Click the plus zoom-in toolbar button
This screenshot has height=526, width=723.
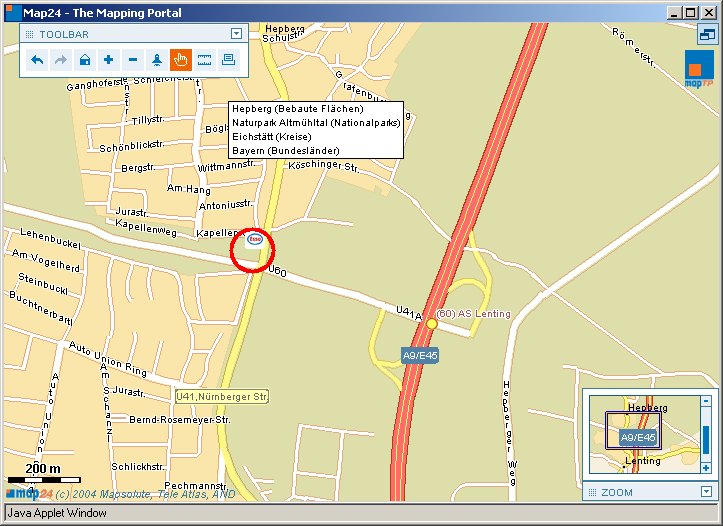pyautogui.click(x=109, y=60)
